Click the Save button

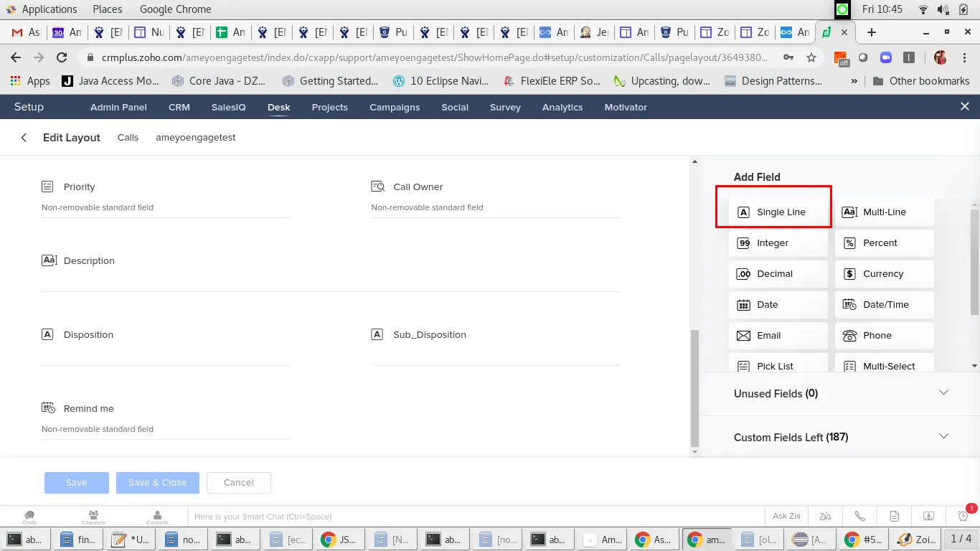point(77,483)
